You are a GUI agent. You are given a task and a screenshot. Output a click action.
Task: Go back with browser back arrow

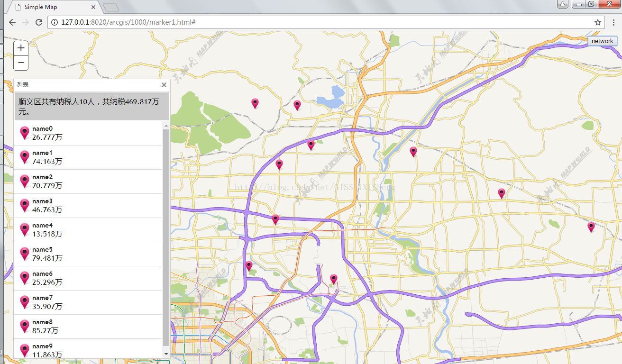12,22
